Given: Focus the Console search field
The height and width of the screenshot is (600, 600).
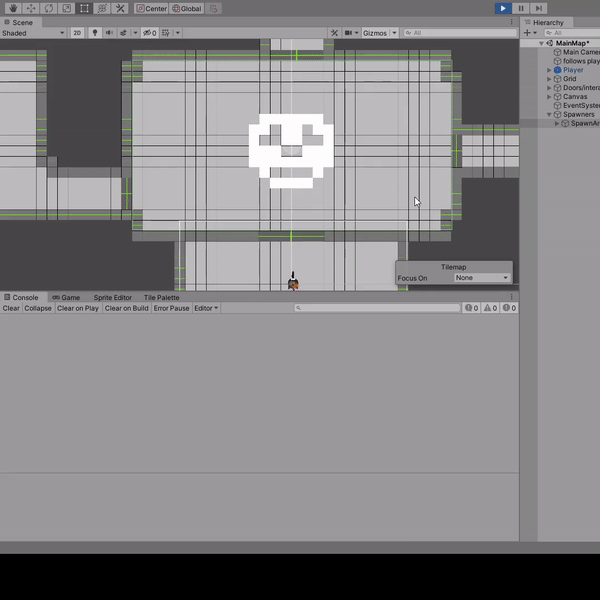Looking at the screenshot, I should click(377, 308).
